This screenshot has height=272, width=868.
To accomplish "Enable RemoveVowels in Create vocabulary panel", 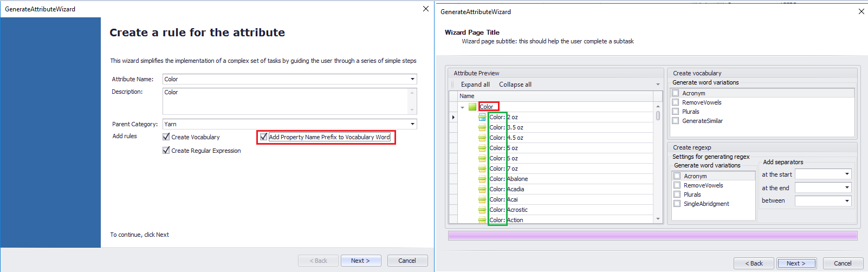I will pos(676,102).
